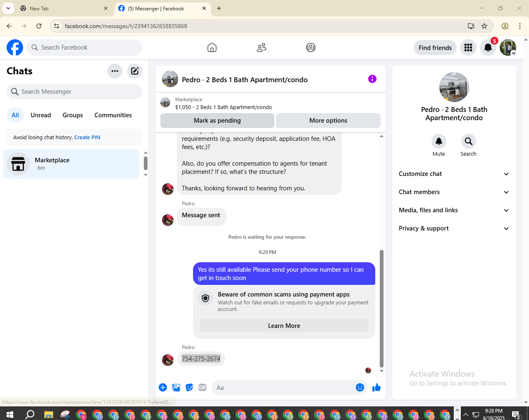This screenshot has height=420, width=529.
Task: Open the notifications bell
Action: click(488, 47)
